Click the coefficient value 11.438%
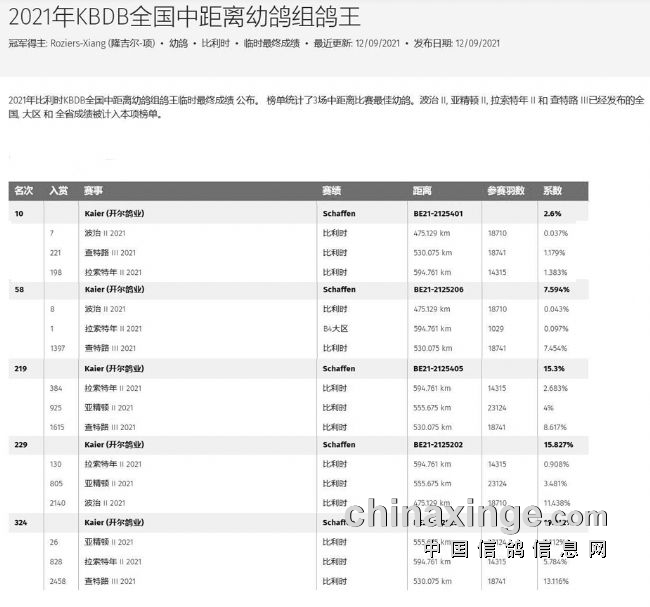This screenshot has height=607, width=650. pyautogui.click(x=557, y=503)
